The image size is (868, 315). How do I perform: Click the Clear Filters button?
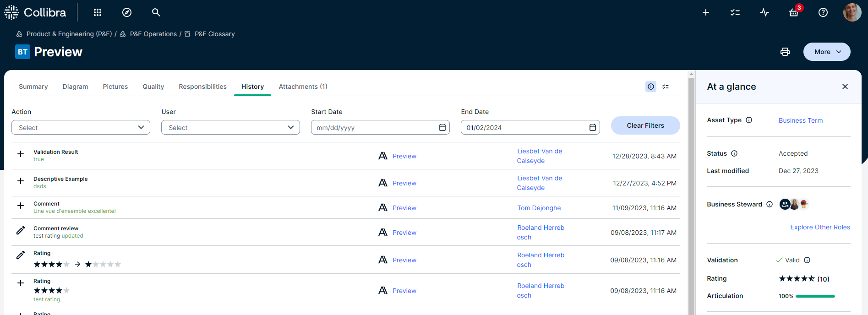[645, 125]
